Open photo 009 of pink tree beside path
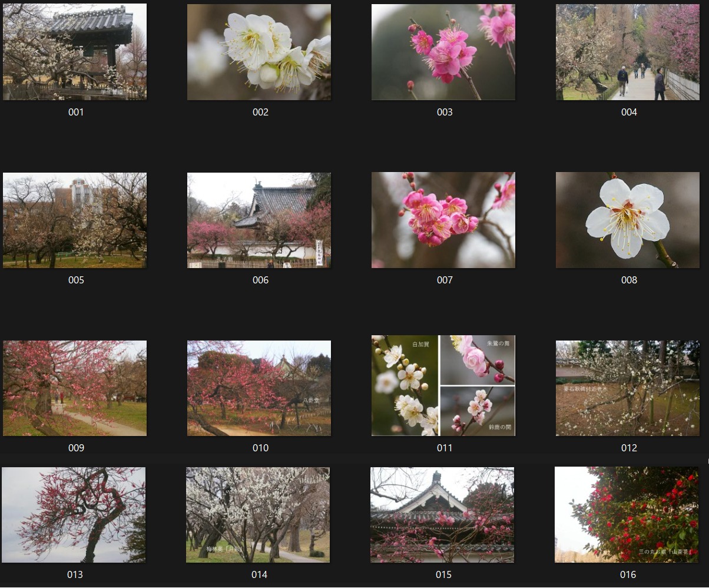Viewport: 709px width, 588px height. point(75,388)
